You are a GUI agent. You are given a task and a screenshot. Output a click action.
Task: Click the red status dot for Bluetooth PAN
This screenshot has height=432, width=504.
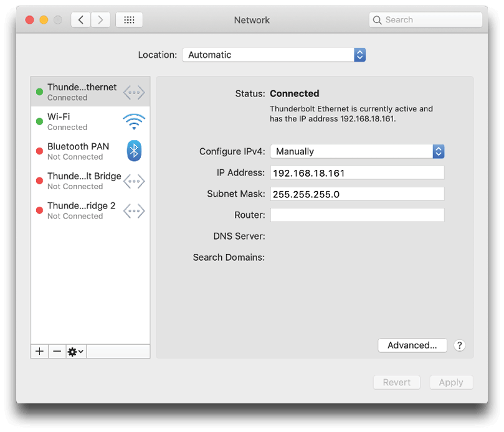[39, 151]
